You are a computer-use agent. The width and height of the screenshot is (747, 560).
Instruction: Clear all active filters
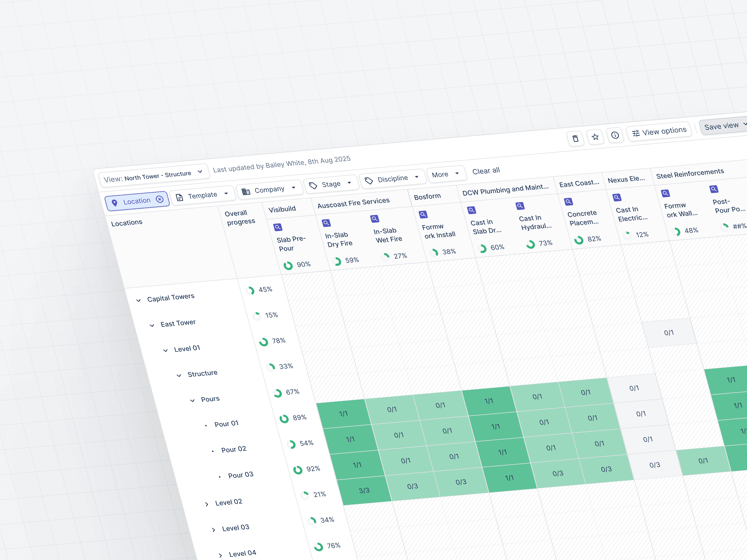pyautogui.click(x=486, y=171)
